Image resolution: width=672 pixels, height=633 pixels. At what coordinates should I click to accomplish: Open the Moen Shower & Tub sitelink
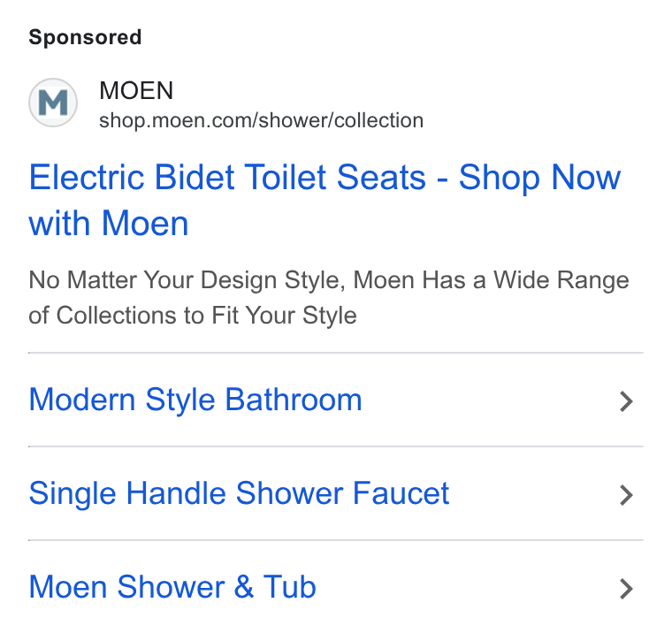tap(172, 587)
